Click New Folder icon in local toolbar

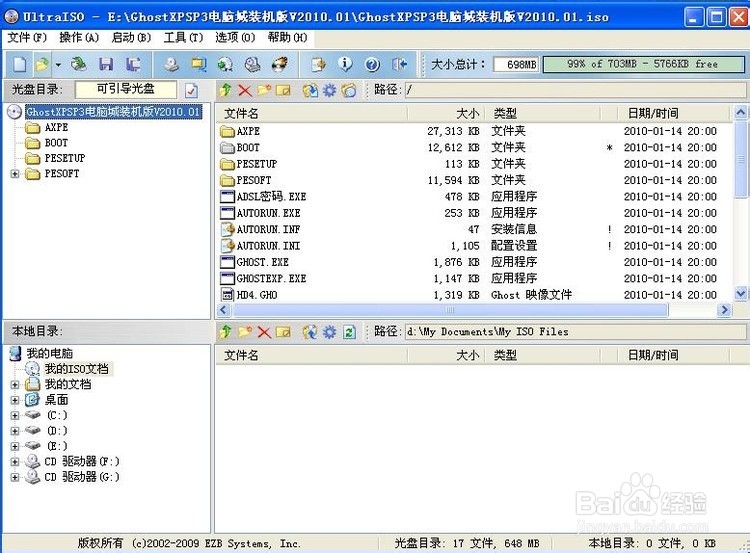coord(245,332)
